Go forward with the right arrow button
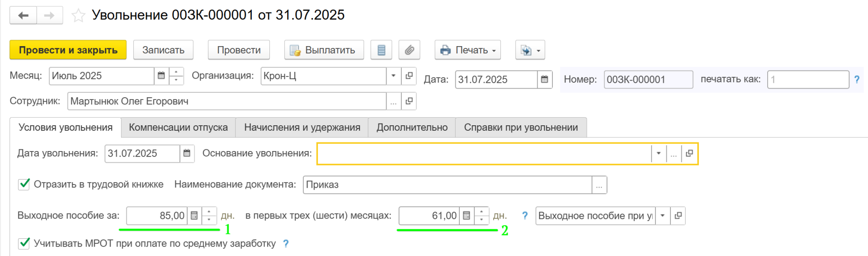The height and width of the screenshot is (256, 868). point(49,15)
